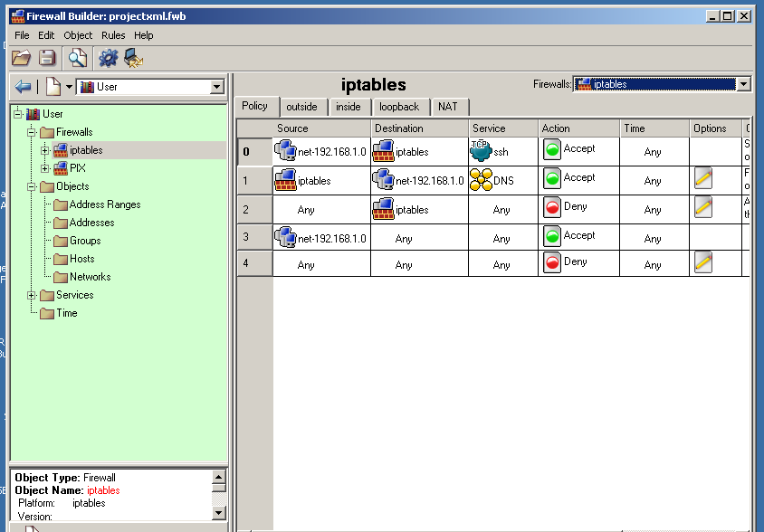Collapse the Objects folder in tree
764x532 pixels.
click(x=32, y=186)
